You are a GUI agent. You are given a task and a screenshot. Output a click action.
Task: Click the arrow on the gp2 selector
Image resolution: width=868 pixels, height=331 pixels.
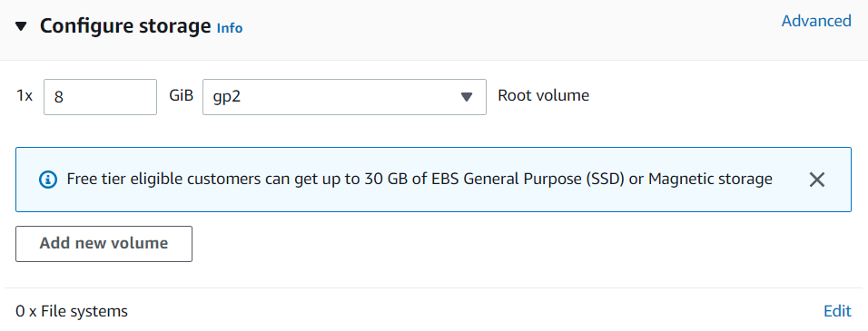pyautogui.click(x=466, y=97)
